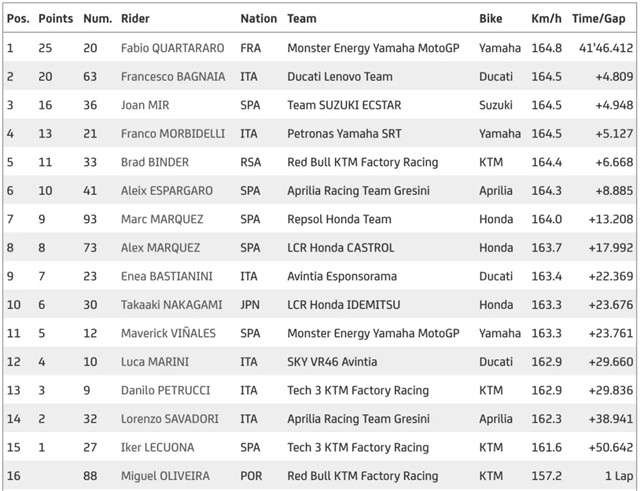Open Maverick VIÑALES rider link
The height and width of the screenshot is (491, 640).
tap(168, 333)
